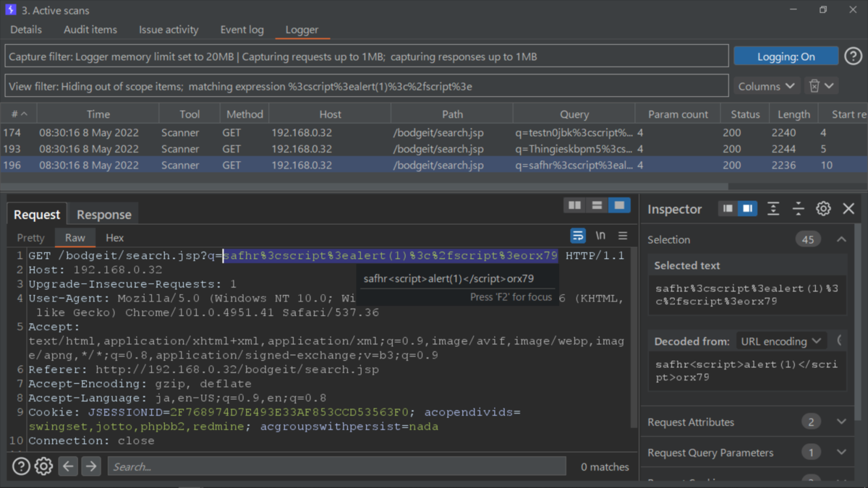Click the search help icon at bottom
Image resolution: width=868 pixels, height=488 pixels.
pos(21,466)
